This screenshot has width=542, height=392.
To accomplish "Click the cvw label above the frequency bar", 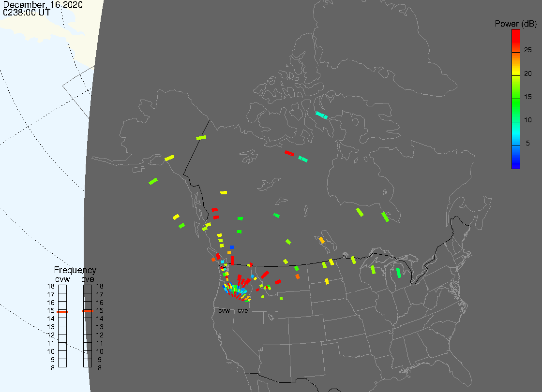I will [x=62, y=279].
